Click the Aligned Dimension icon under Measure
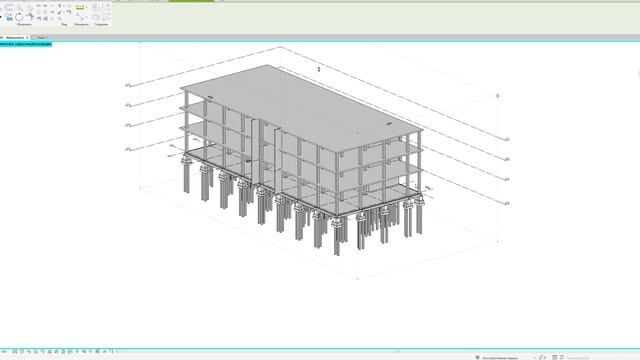 pyautogui.click(x=81, y=18)
